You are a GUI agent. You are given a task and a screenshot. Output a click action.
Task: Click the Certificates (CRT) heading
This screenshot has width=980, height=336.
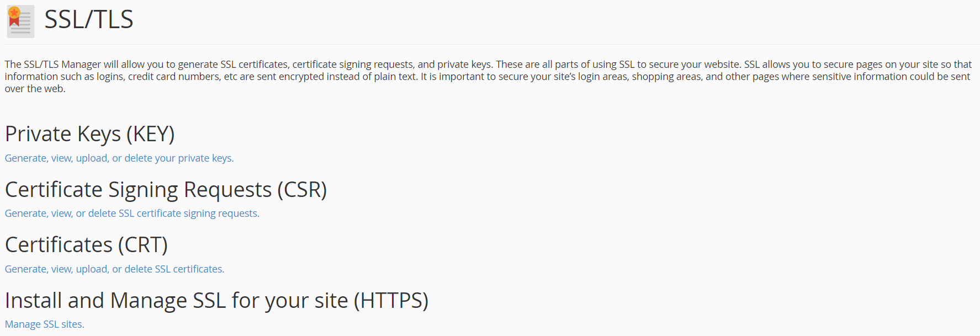coord(86,245)
